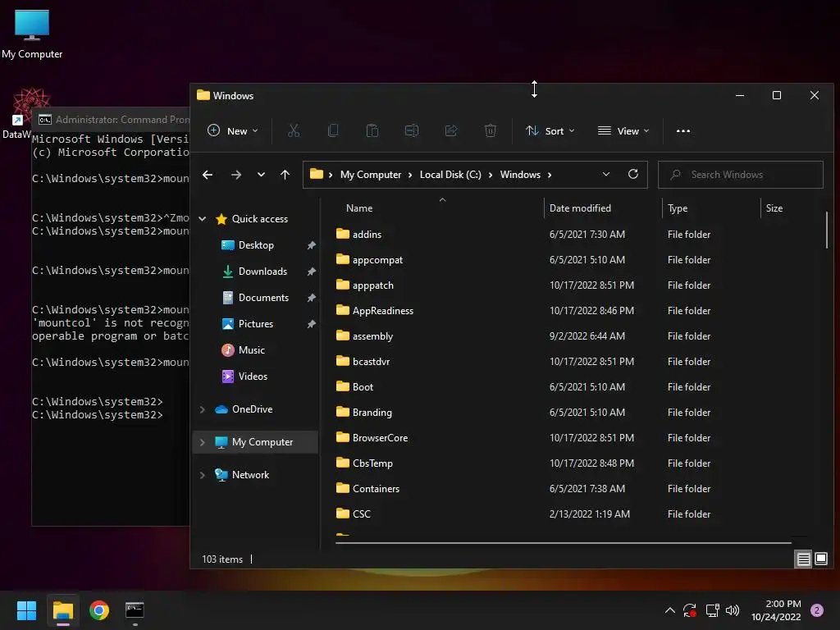Image resolution: width=840 pixels, height=630 pixels.
Task: Open File Explorer from taskbar
Action: tap(62, 610)
